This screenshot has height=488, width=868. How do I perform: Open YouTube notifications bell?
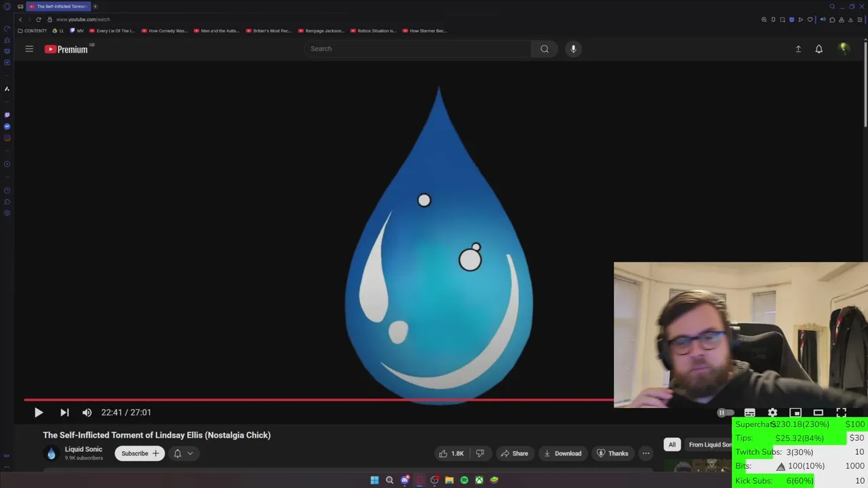tap(818, 49)
